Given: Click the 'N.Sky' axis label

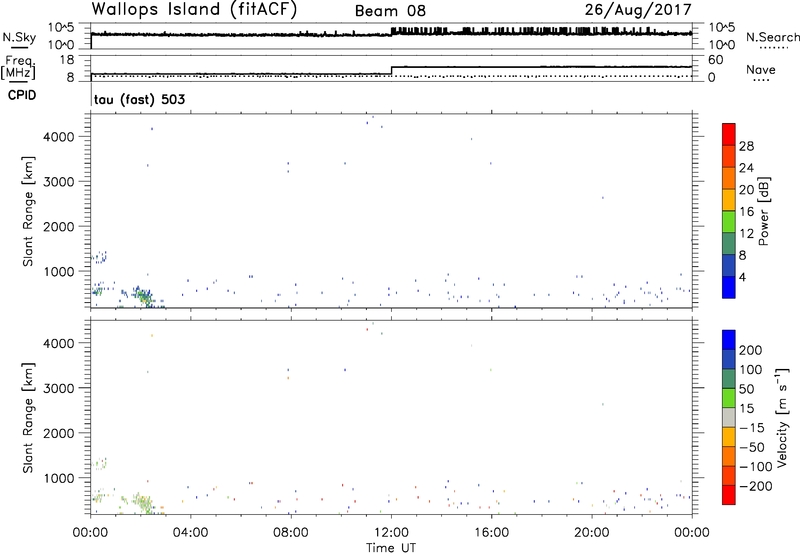Looking at the screenshot, I should point(19,37).
